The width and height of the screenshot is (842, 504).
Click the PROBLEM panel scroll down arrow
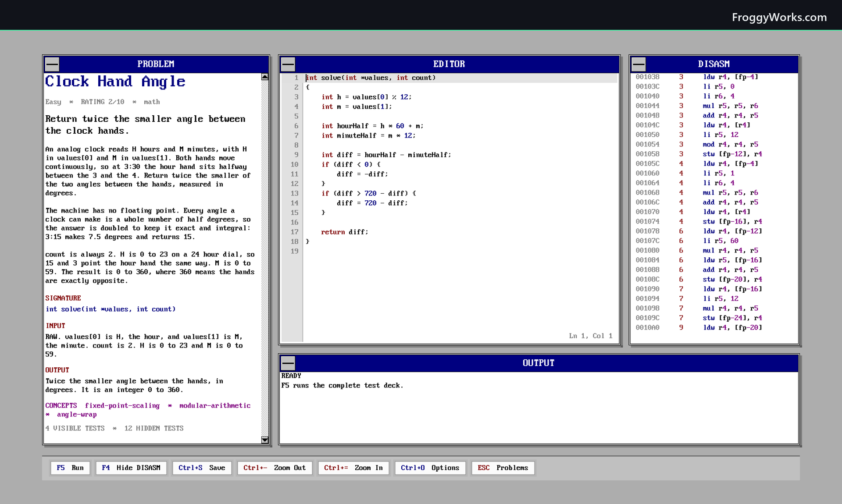click(265, 440)
